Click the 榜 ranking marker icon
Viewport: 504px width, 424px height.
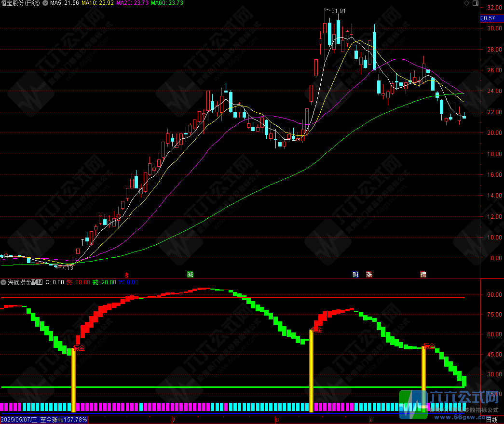click(x=423, y=275)
